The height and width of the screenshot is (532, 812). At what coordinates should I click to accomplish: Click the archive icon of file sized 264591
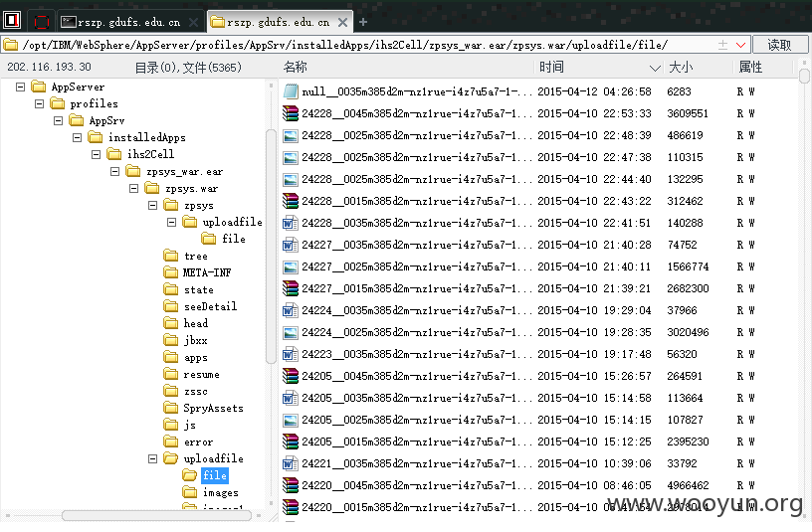point(291,376)
